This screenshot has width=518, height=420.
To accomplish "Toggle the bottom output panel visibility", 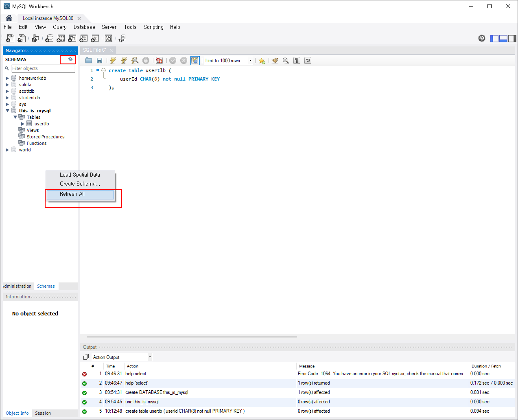I will (x=503, y=39).
